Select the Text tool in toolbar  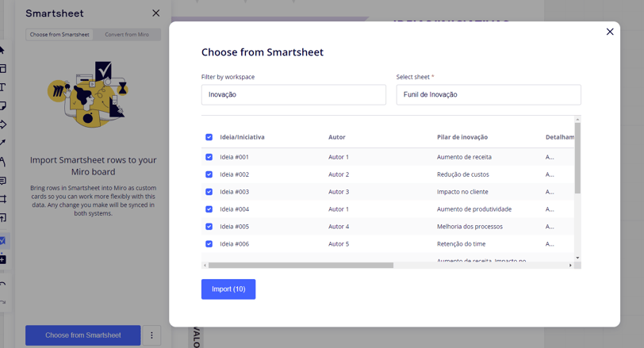tap(2, 87)
